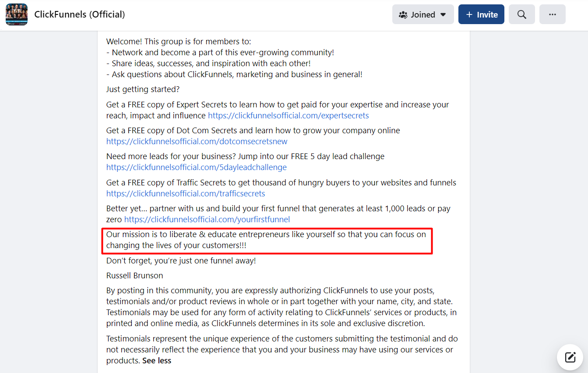Click the ClickFunnels group avatar thumbnail
This screenshot has width=588, height=373.
click(x=17, y=14)
